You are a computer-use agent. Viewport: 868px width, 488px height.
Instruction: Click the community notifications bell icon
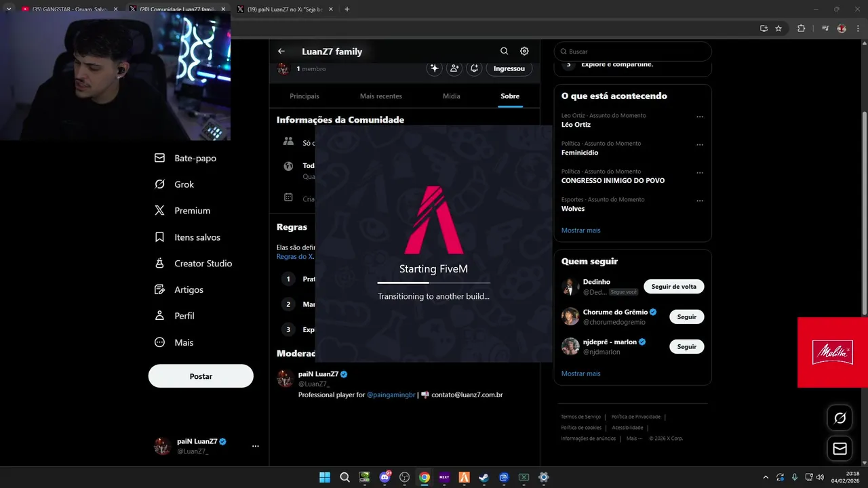(x=475, y=68)
